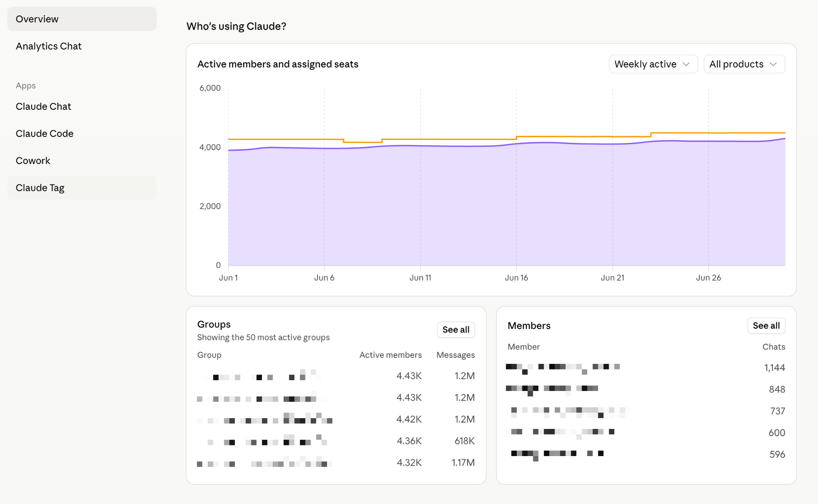The width and height of the screenshot is (818, 504).
Task: Click Showing the 50 most active groups
Action: click(263, 337)
